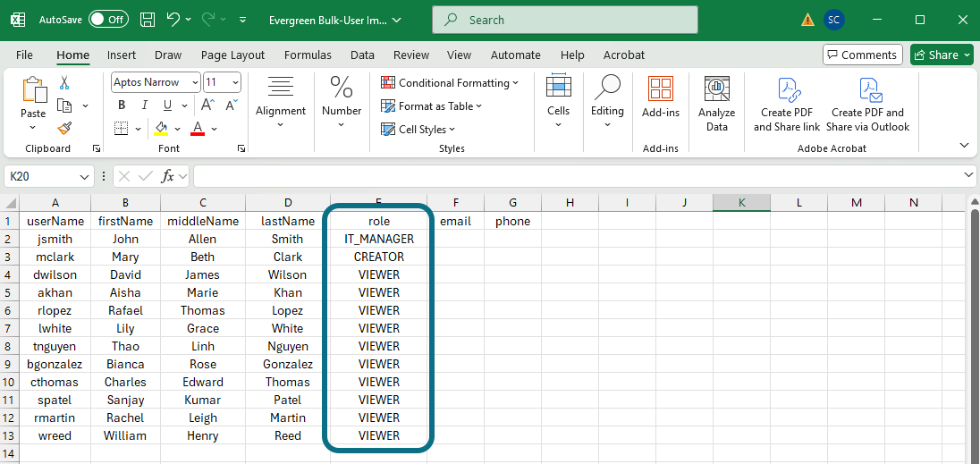Image resolution: width=980 pixels, height=464 pixels.
Task: Click the Paste clipboard icon
Action: (x=33, y=91)
